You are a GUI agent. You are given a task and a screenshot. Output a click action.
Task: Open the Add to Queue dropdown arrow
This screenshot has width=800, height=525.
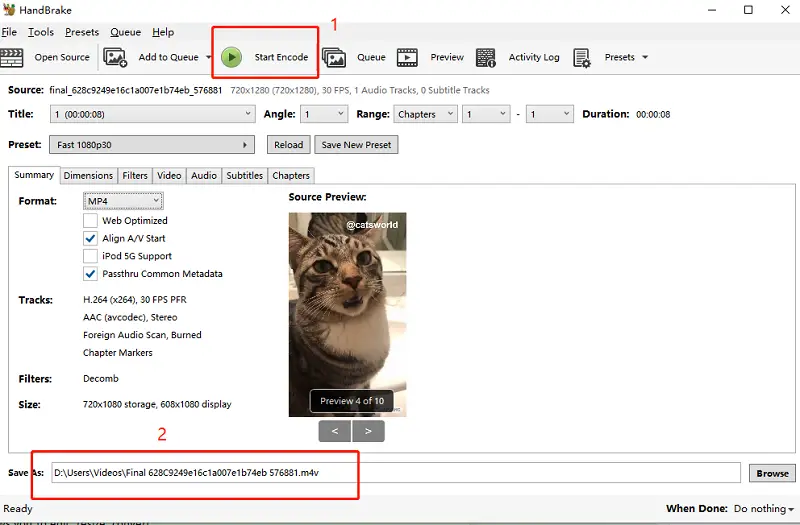coord(208,57)
